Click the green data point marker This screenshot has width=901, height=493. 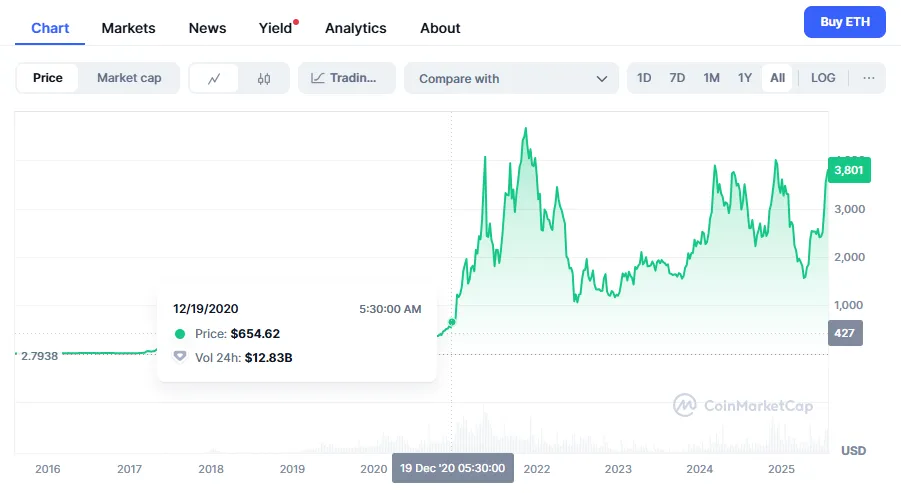pos(452,322)
